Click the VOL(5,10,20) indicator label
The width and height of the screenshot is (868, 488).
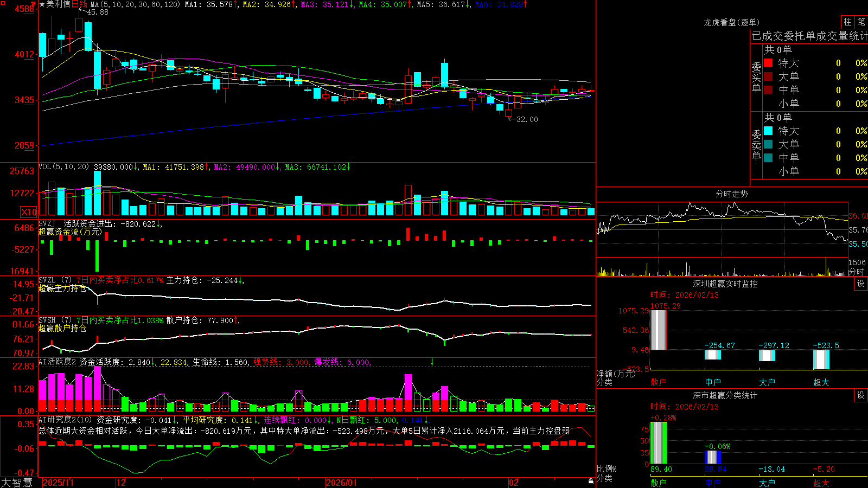coord(63,167)
